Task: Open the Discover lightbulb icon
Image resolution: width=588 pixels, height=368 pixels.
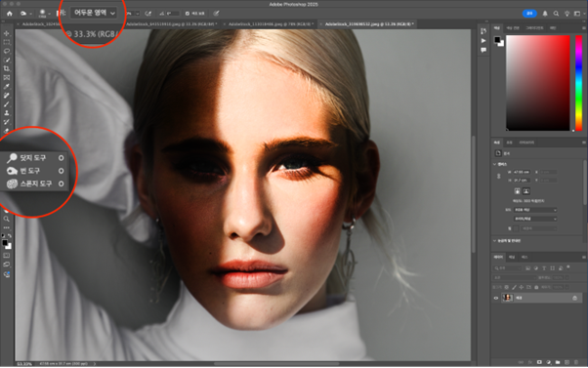Action: coord(567,14)
